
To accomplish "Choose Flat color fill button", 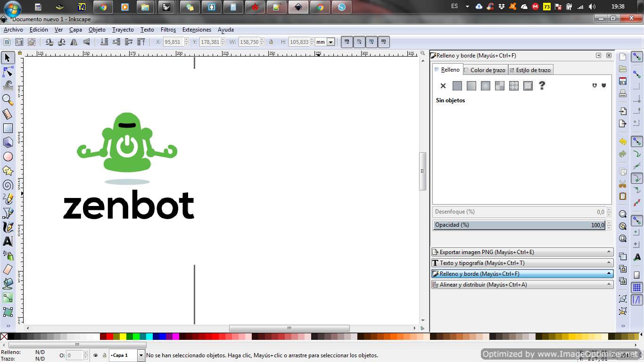I will [x=457, y=86].
